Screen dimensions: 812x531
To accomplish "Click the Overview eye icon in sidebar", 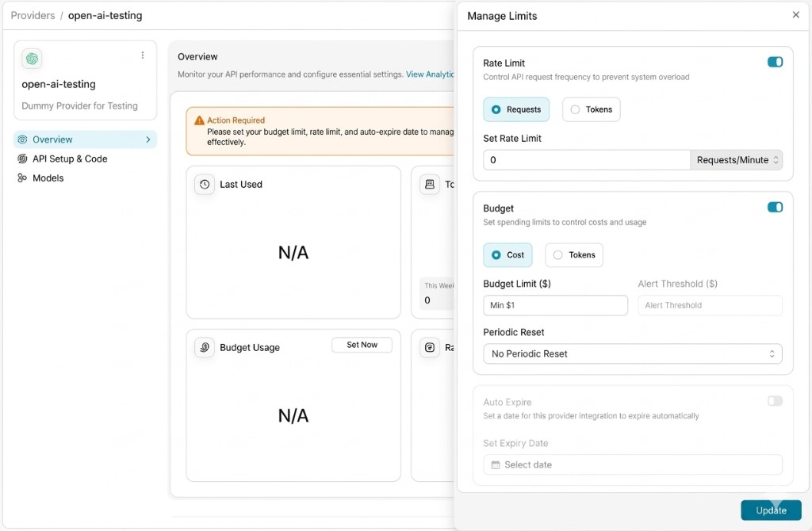I will click(x=22, y=139).
